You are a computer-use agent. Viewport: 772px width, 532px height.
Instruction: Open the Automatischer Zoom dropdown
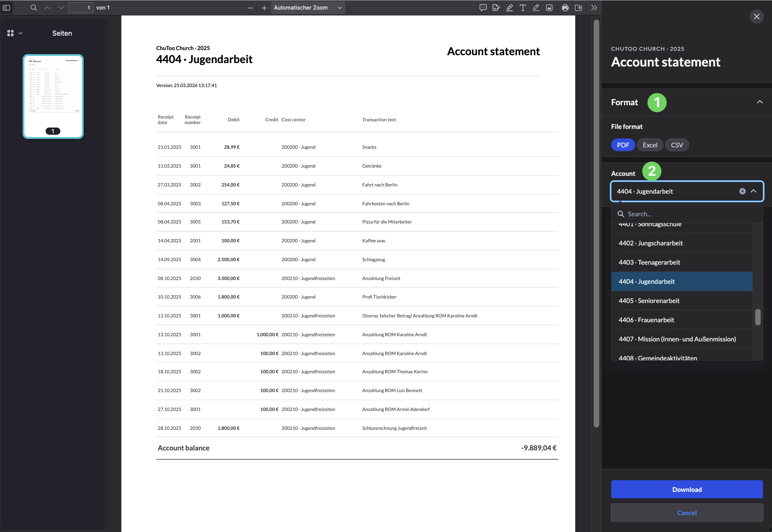(307, 8)
